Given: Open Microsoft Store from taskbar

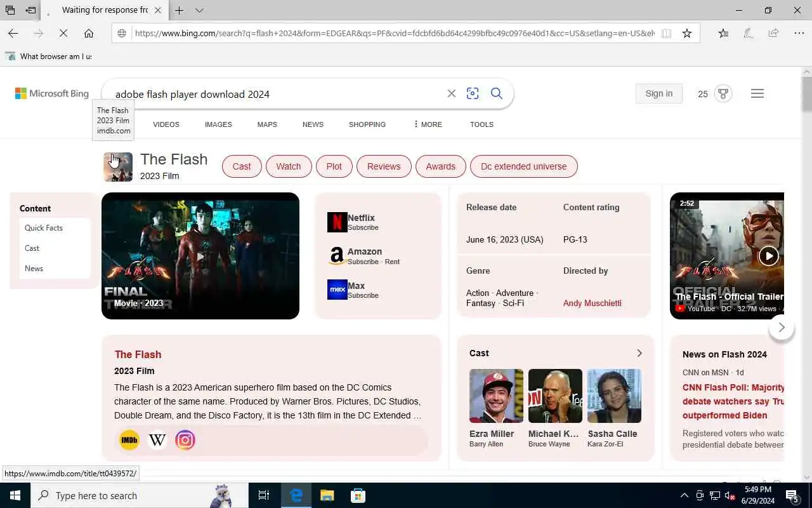Looking at the screenshot, I should 358,495.
